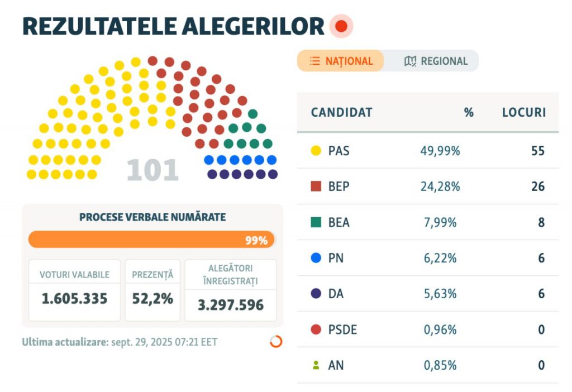Image resolution: width=572 pixels, height=392 pixels.
Task: Click the yellow PAS party dot
Action: click(316, 151)
